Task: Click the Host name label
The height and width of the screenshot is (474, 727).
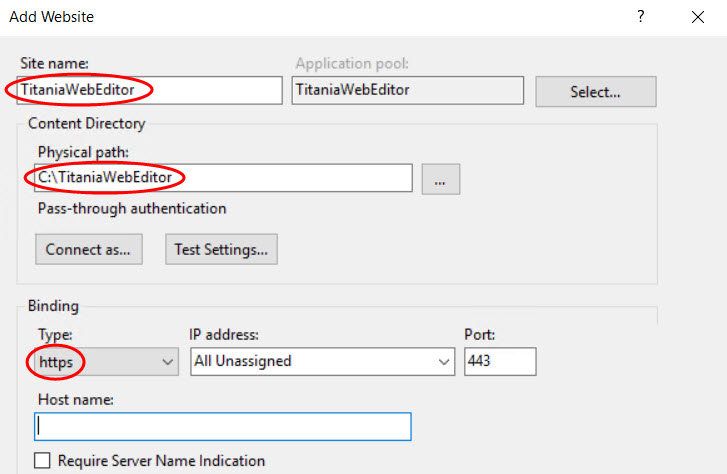Action: [76, 399]
